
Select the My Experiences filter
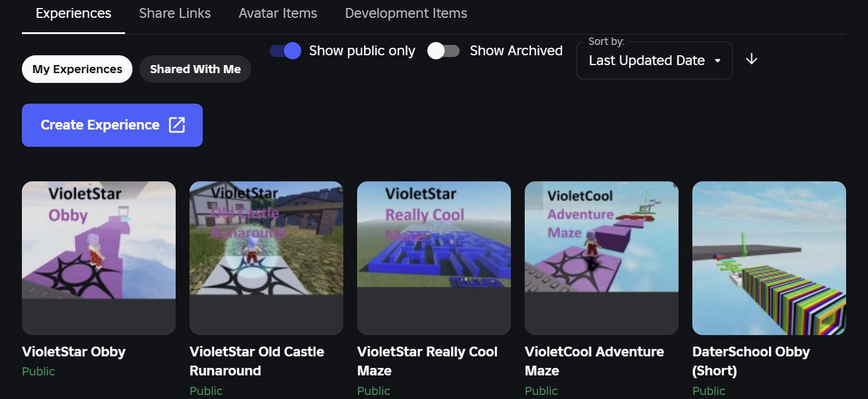(x=77, y=69)
